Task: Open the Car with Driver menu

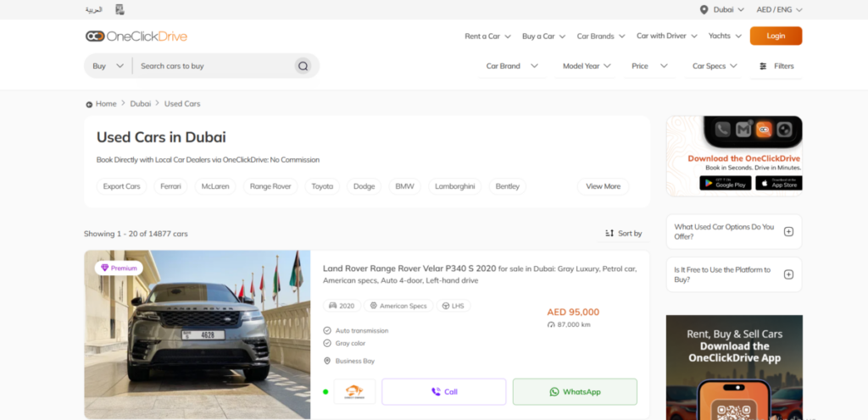Action: (667, 36)
